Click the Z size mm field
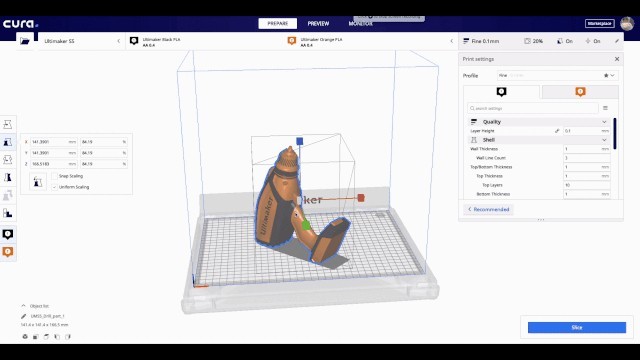640x360 pixels. (54, 164)
